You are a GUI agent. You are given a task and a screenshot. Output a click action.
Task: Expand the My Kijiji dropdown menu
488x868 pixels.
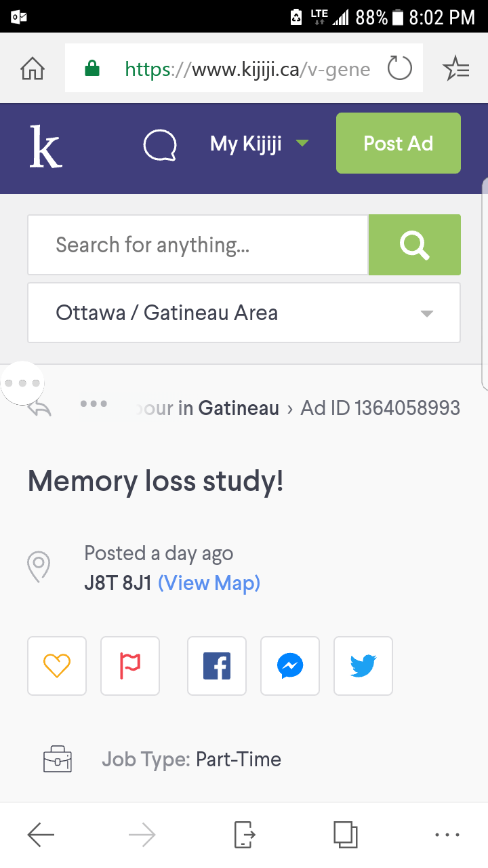[259, 144]
